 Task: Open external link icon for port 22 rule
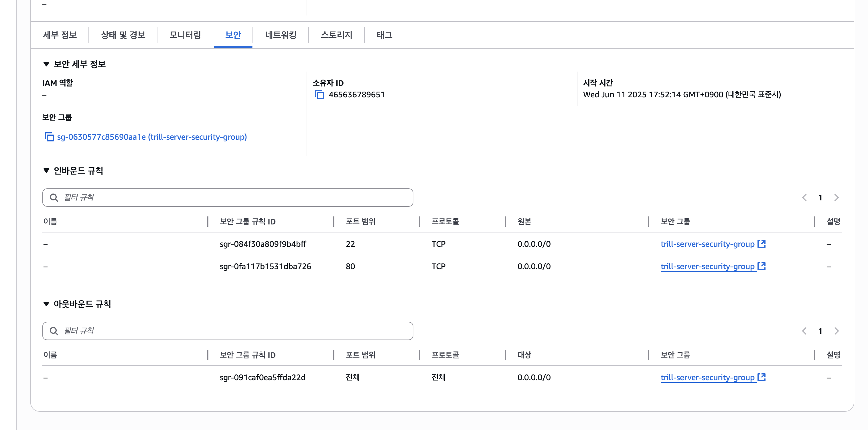click(x=761, y=244)
